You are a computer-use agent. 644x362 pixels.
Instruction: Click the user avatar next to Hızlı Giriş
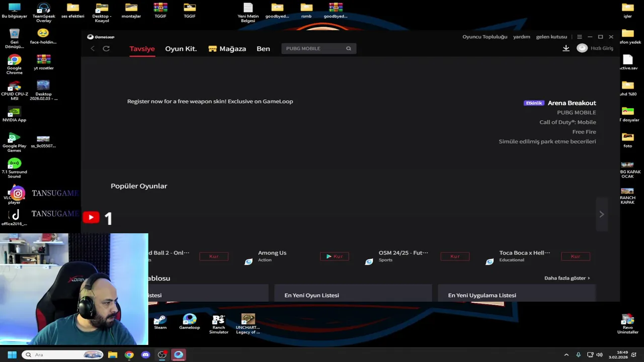tap(582, 48)
